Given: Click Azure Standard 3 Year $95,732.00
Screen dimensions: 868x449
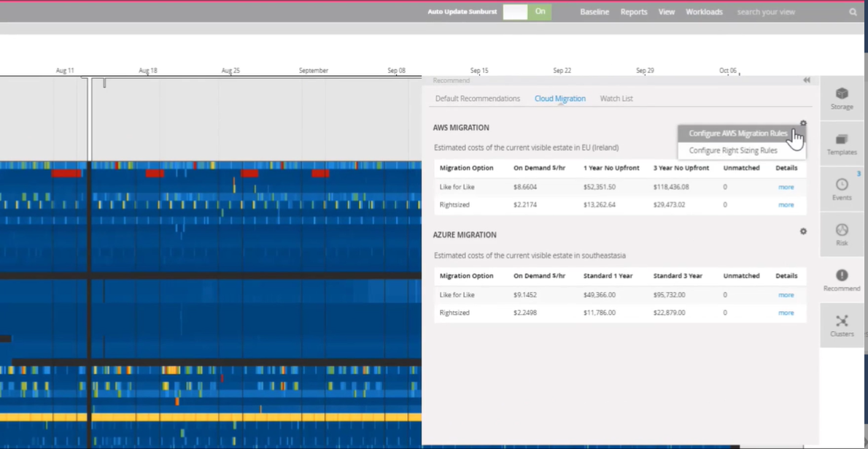Looking at the screenshot, I should 670,295.
